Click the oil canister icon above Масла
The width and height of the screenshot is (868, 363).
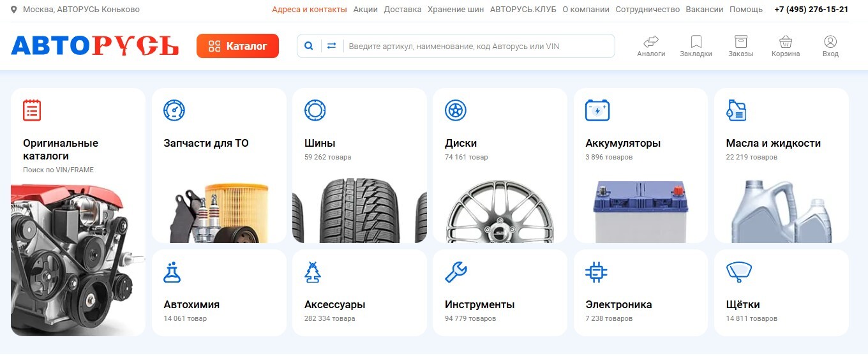pyautogui.click(x=737, y=110)
